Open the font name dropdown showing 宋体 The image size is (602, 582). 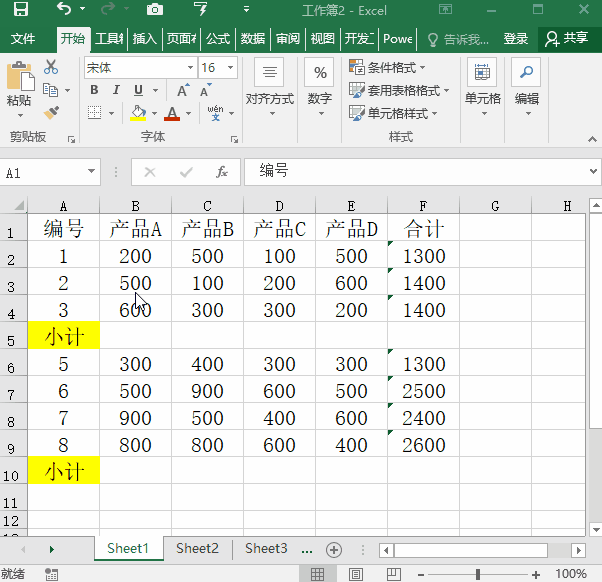tap(139, 68)
